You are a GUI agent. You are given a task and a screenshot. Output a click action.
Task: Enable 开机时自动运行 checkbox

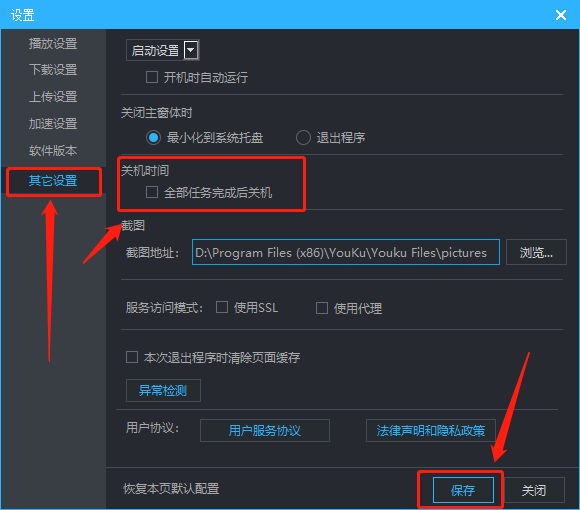(x=152, y=77)
